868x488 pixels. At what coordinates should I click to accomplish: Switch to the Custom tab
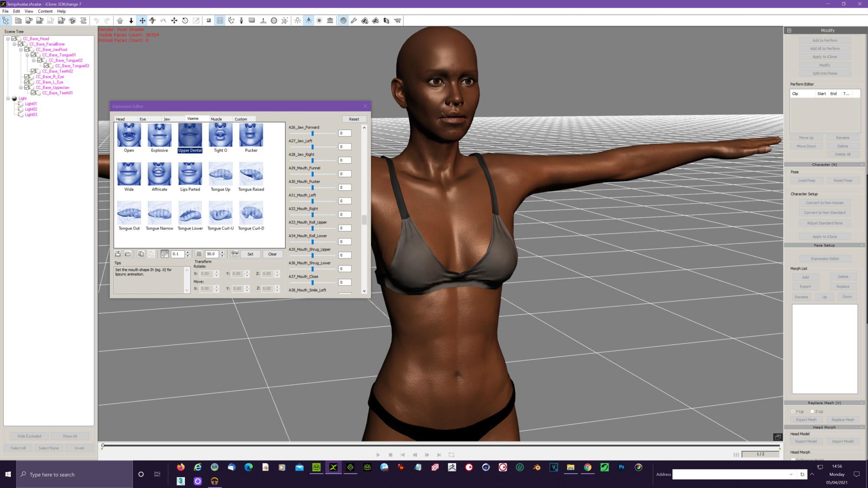(241, 119)
